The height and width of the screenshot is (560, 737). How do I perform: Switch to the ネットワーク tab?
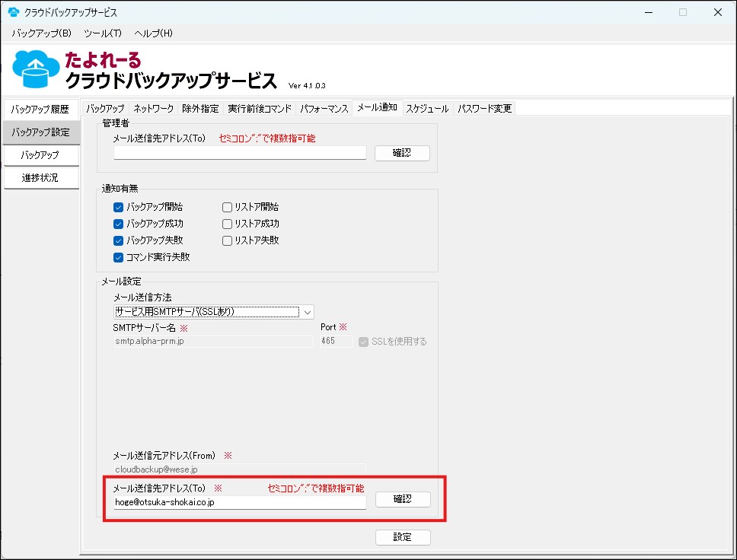pyautogui.click(x=153, y=109)
